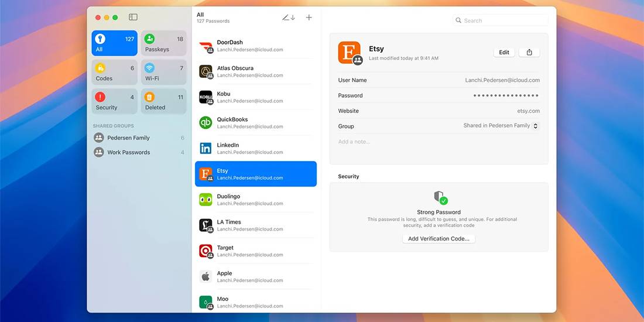This screenshot has height=322, width=644.
Task: Click the QuickBooks app icon
Action: point(205,123)
